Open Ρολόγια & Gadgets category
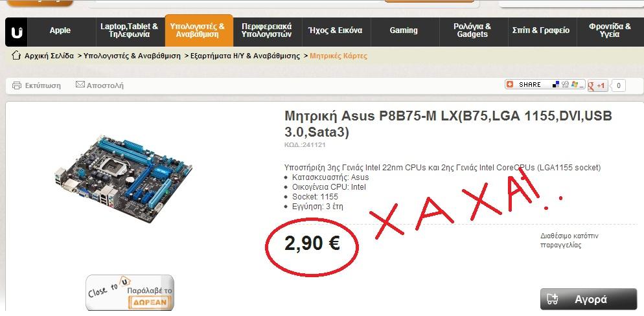Screen dimensions: 644x316 (472, 30)
